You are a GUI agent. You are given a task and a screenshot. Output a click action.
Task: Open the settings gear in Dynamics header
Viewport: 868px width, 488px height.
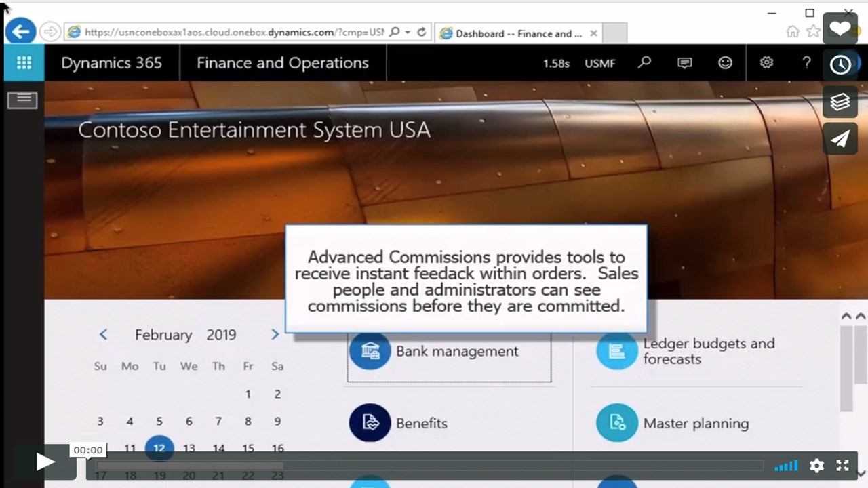point(766,63)
